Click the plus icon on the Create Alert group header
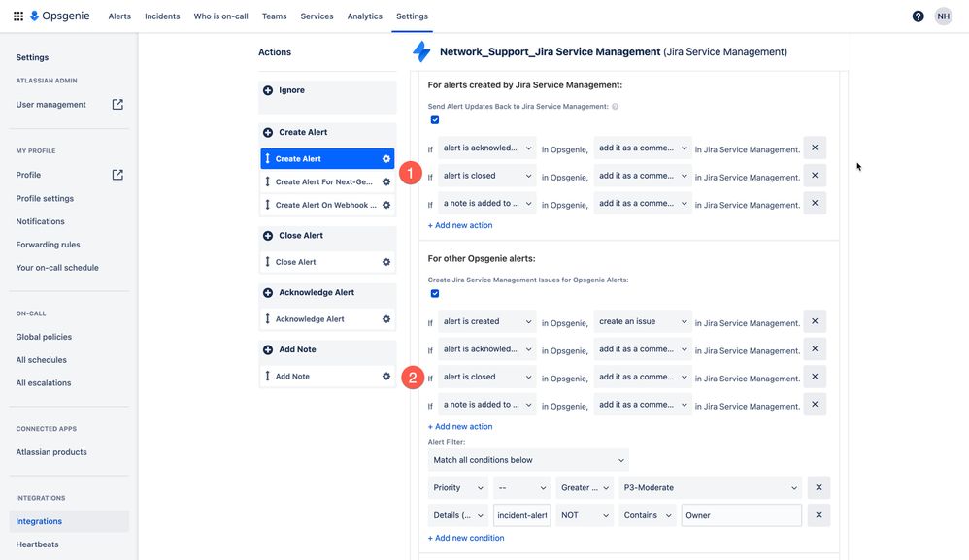This screenshot has height=560, width=969. [268, 132]
